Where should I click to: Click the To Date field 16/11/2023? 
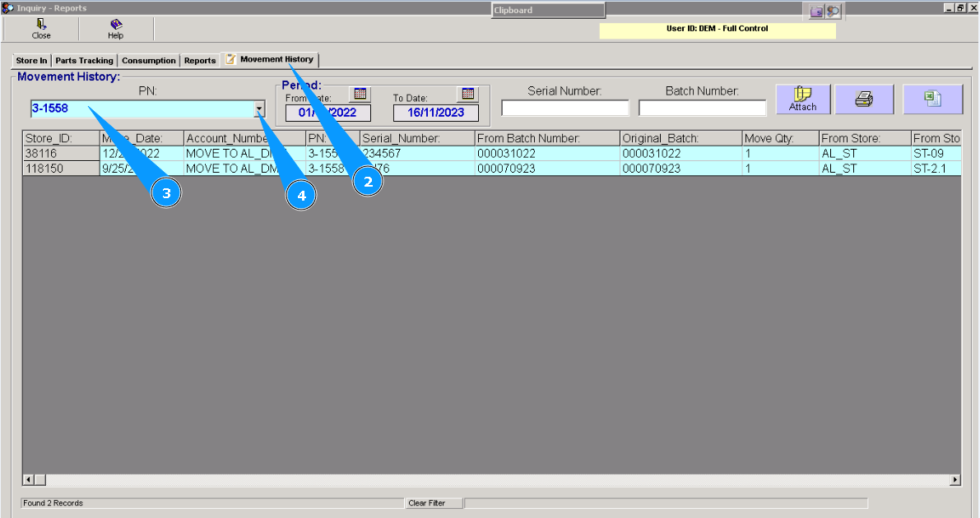pyautogui.click(x=435, y=113)
